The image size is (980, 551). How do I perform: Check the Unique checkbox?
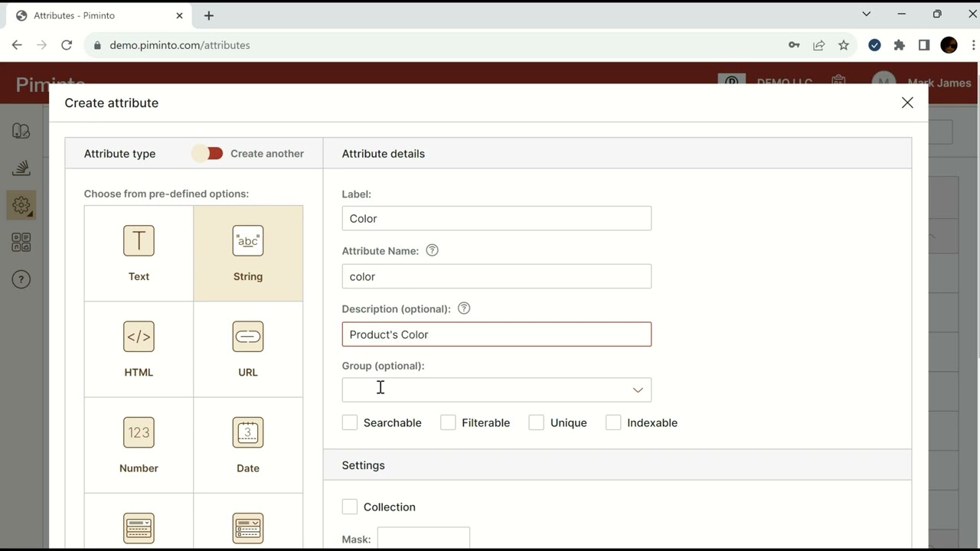tap(537, 422)
